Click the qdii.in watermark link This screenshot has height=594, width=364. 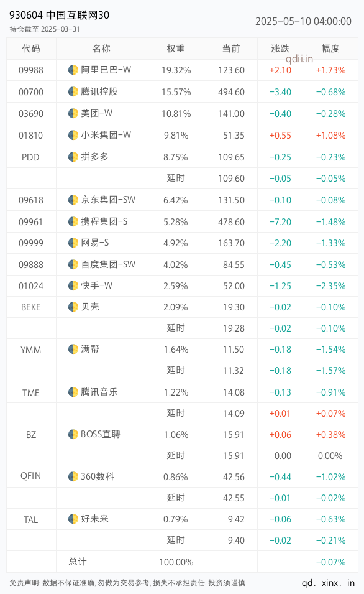pyautogui.click(x=299, y=58)
